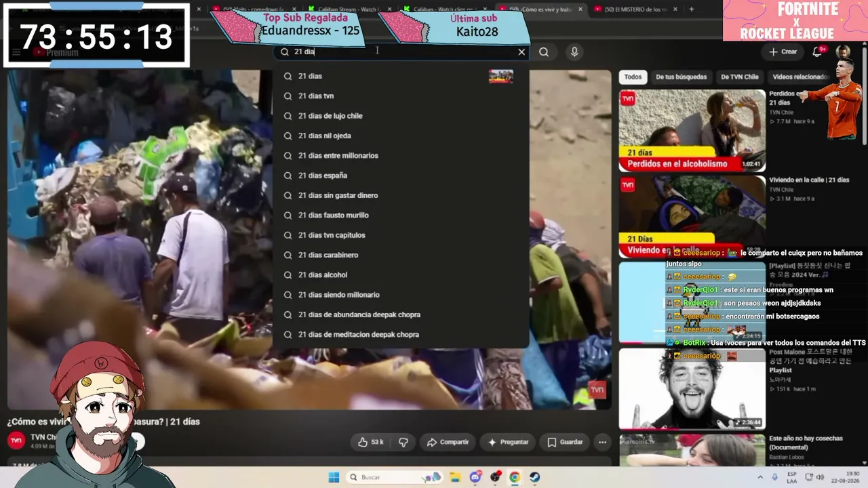Image resolution: width=868 pixels, height=488 pixels.
Task: Share the video with Compartir
Action: pyautogui.click(x=448, y=442)
